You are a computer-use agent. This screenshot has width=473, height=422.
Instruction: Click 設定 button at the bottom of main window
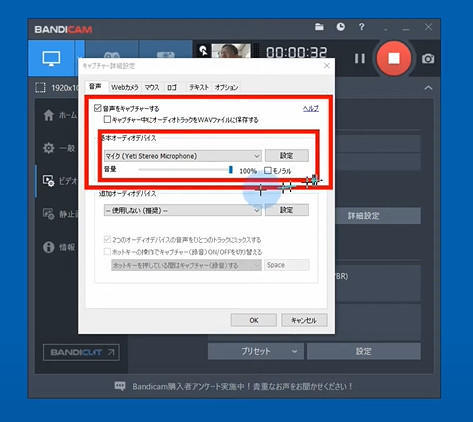click(x=363, y=351)
